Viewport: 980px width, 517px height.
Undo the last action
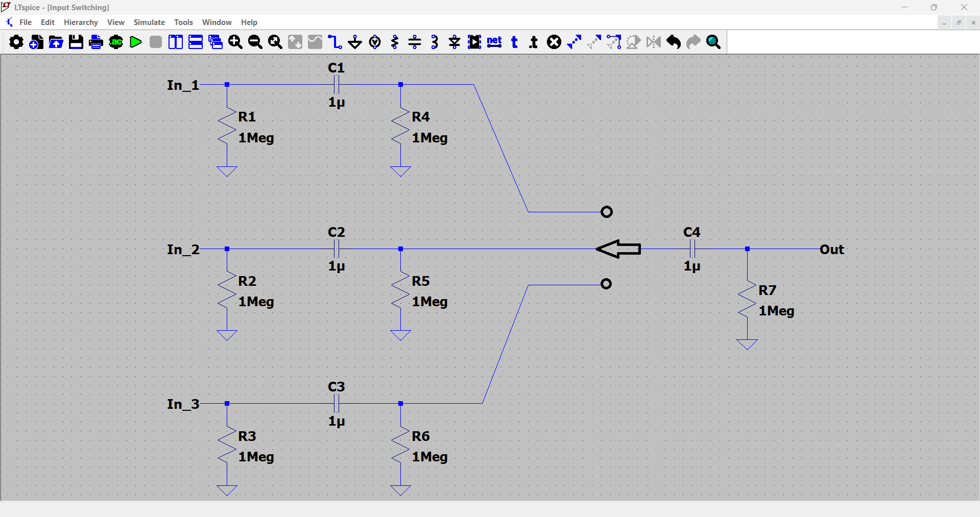[674, 42]
